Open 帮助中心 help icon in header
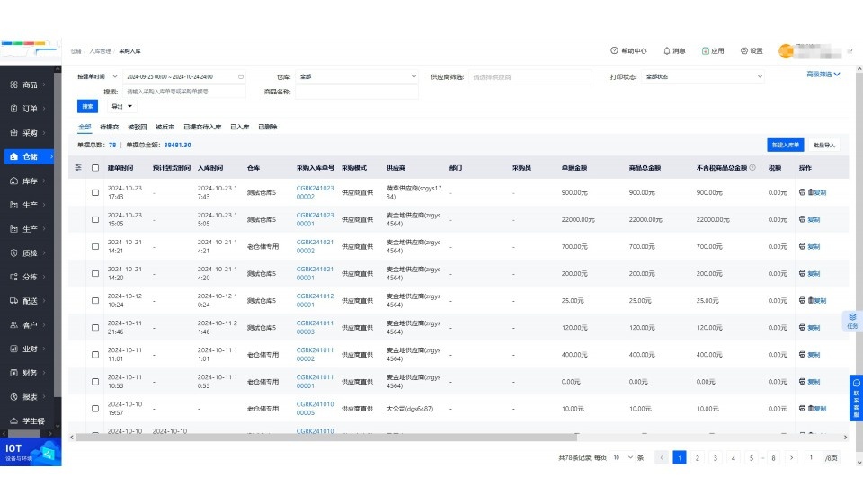 (614, 51)
